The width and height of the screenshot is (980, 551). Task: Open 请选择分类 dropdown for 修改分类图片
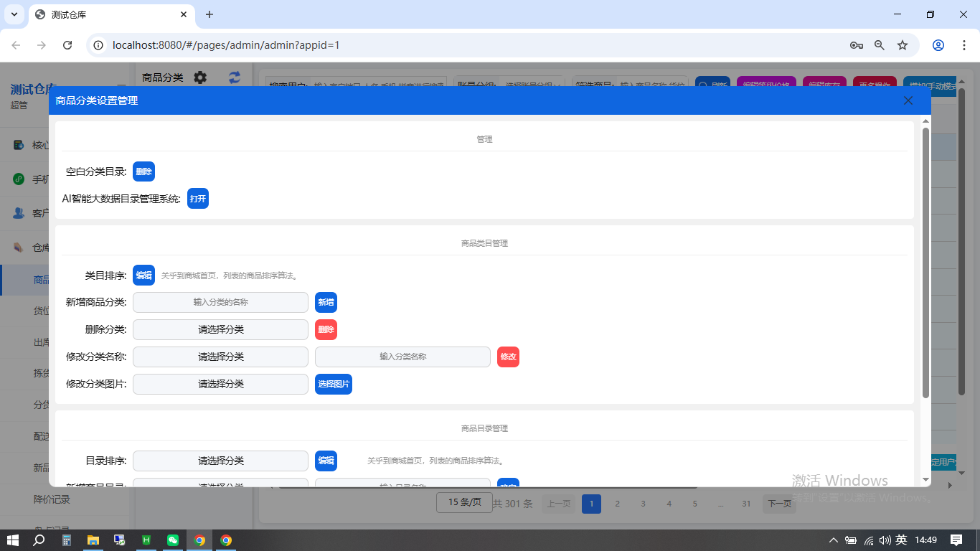tap(220, 385)
